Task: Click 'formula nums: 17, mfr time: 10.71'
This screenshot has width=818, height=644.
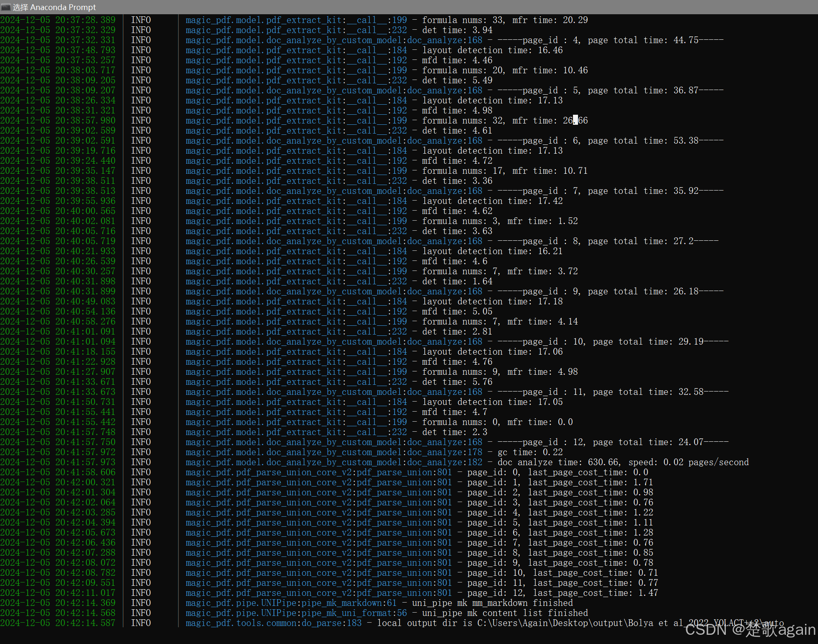Action: tap(505, 171)
